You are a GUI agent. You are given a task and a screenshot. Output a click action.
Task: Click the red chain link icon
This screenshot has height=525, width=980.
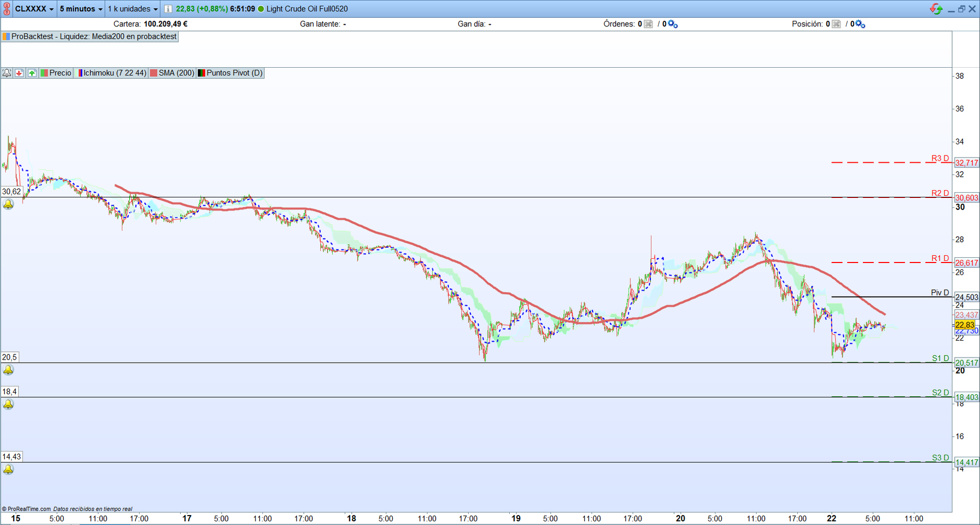[x=7, y=9]
